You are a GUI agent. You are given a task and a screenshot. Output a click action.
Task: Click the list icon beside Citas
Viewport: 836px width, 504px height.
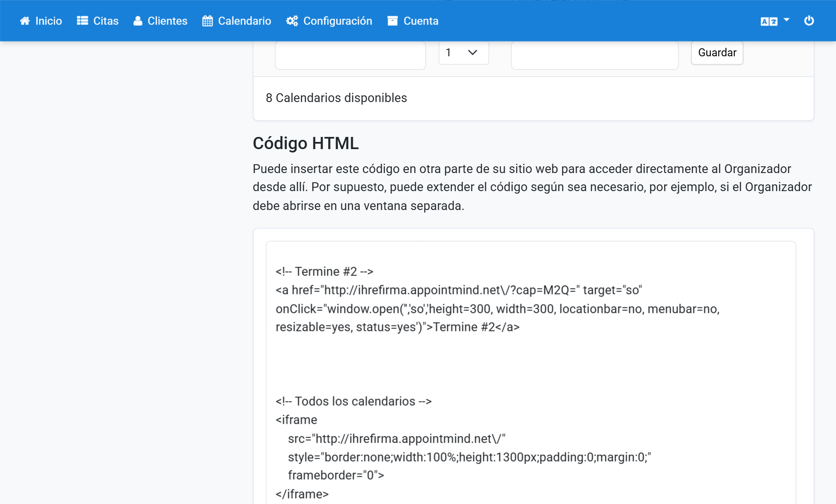coord(82,21)
